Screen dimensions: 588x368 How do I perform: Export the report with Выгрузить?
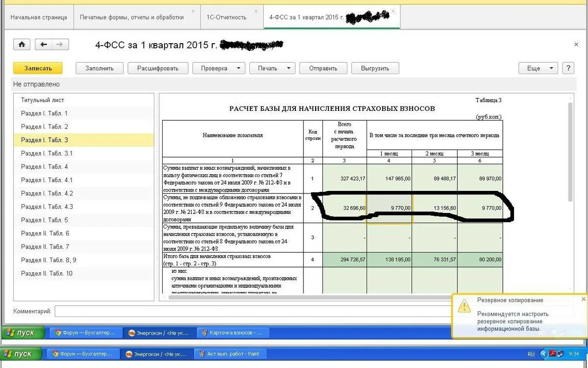tap(375, 68)
